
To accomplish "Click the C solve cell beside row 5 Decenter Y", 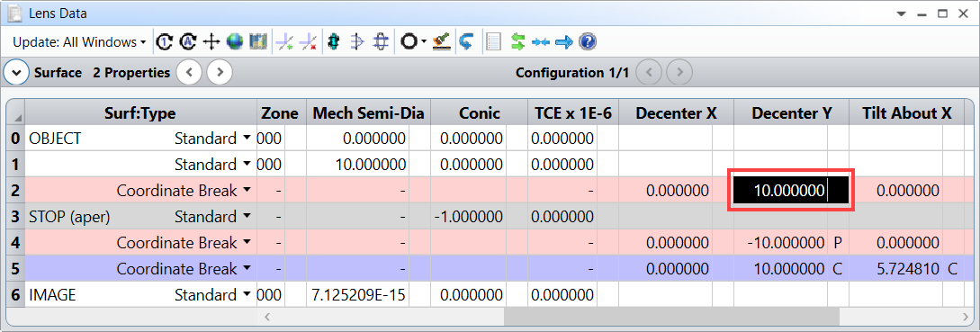I will (838, 269).
